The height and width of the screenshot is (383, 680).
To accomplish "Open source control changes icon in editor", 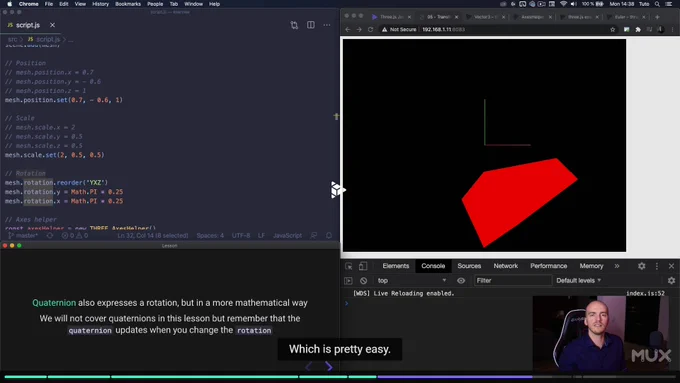I will [x=294, y=25].
